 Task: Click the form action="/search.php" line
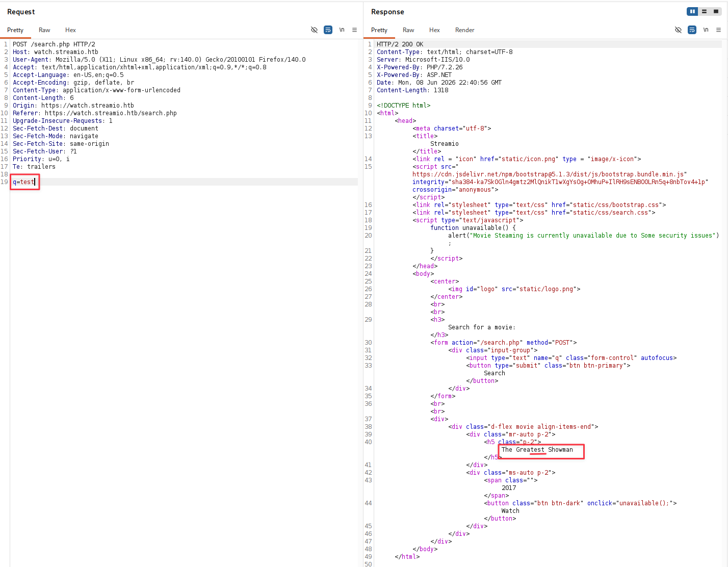point(504,343)
